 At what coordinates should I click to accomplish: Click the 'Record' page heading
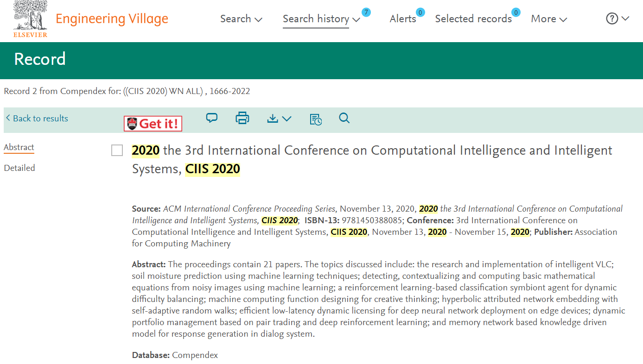click(40, 59)
